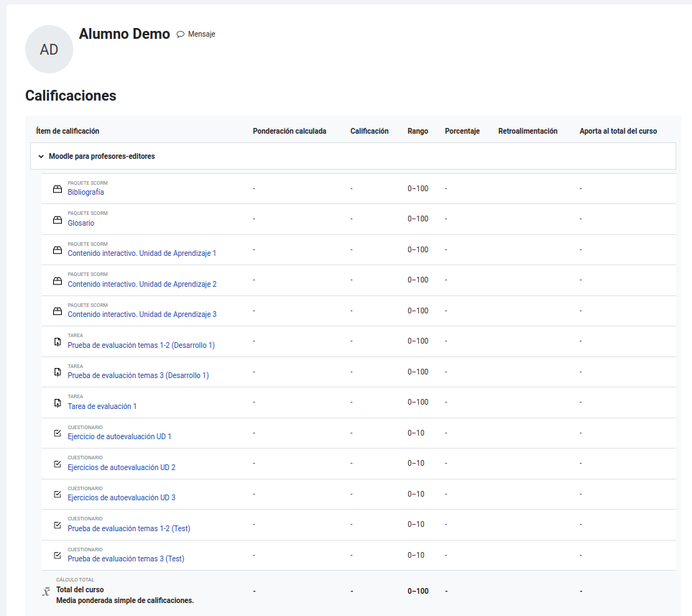The image size is (692, 616).
Task: Click the 0–100 range in Tarea de evaluación 1 row
Action: [418, 403]
